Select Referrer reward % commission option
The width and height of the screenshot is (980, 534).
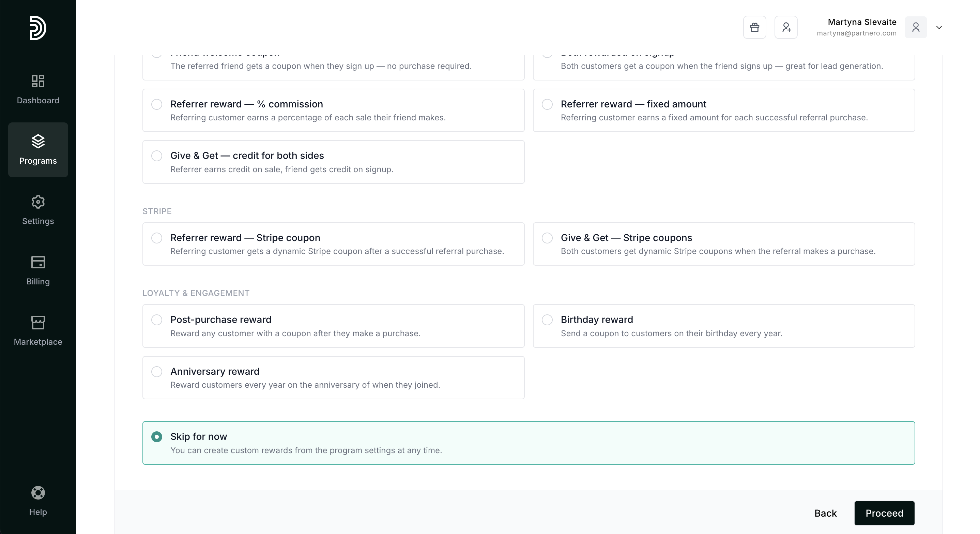click(157, 104)
